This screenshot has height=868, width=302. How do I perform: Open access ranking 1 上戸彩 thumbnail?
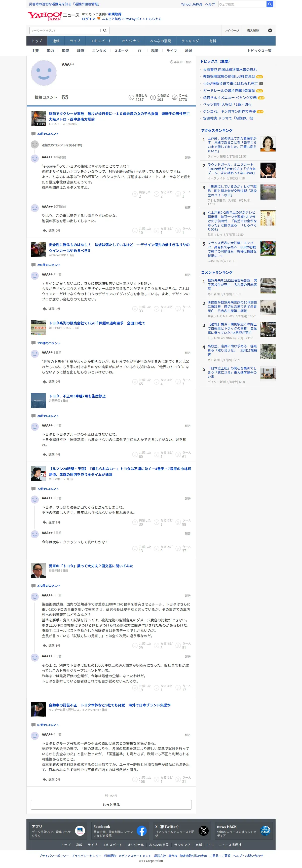coord(268,144)
